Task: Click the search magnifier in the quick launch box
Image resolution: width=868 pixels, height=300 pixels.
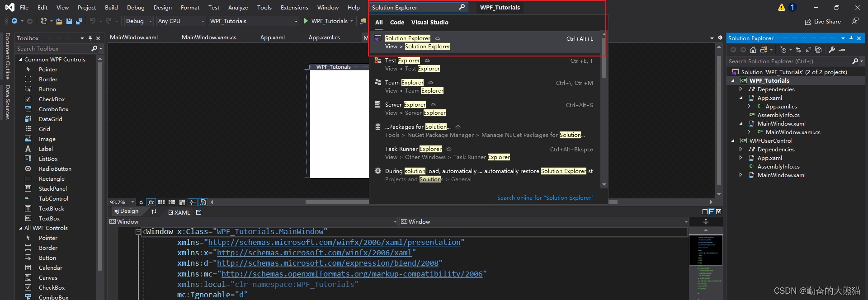Action: click(462, 7)
